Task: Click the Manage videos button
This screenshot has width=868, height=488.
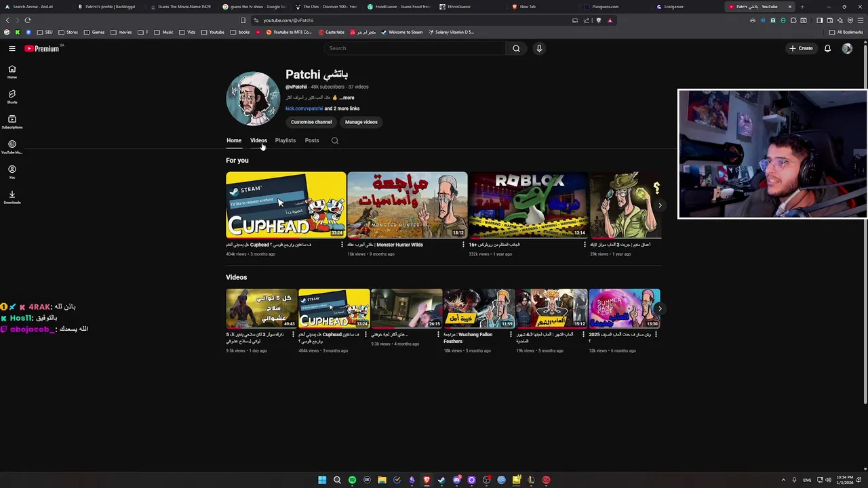Action: pyautogui.click(x=361, y=122)
